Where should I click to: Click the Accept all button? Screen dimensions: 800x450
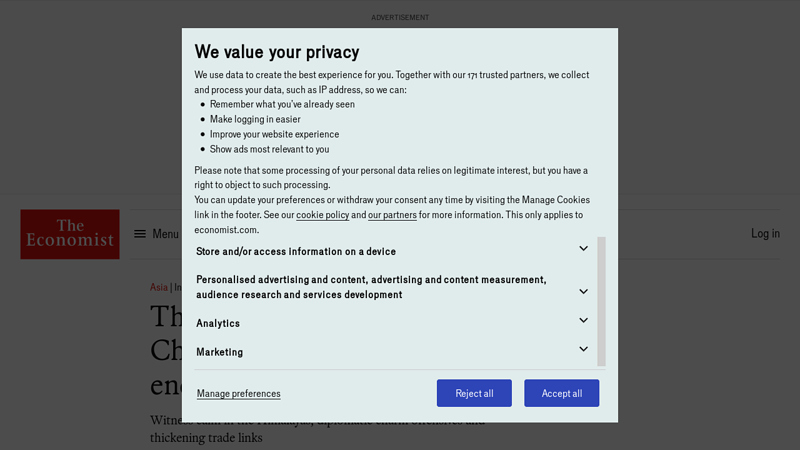[562, 393]
